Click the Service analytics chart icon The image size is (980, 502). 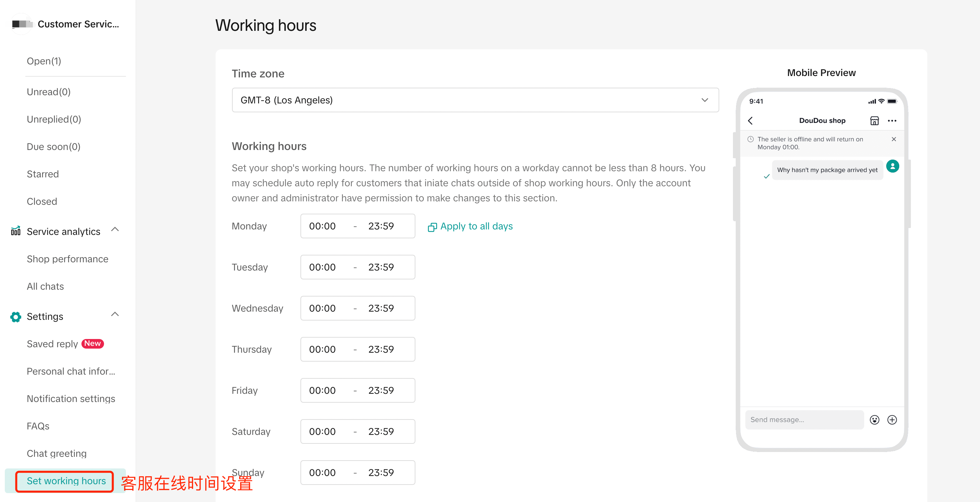16,231
